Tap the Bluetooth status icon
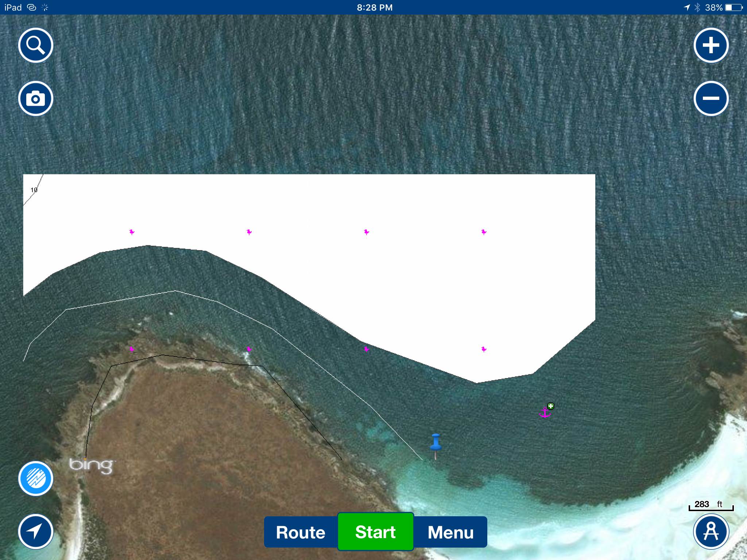The image size is (747, 560). pos(697,7)
